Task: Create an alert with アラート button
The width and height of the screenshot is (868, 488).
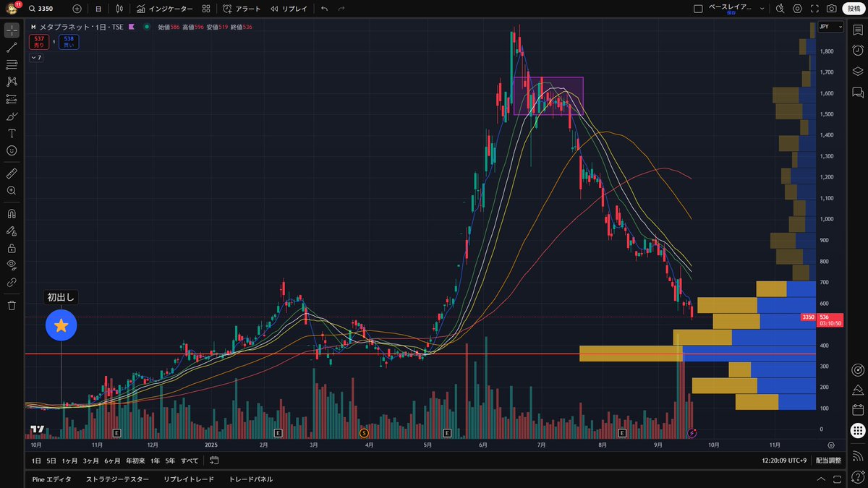Action: pos(242,9)
